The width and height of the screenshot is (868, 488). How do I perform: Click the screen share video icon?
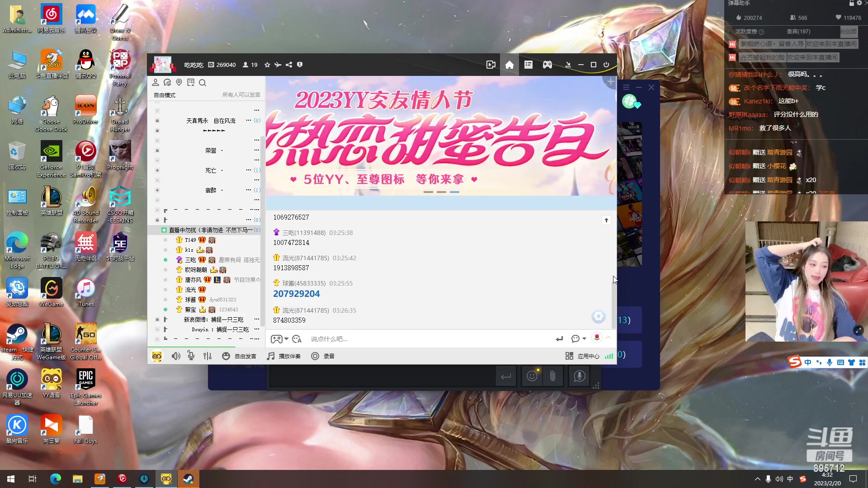tap(491, 65)
